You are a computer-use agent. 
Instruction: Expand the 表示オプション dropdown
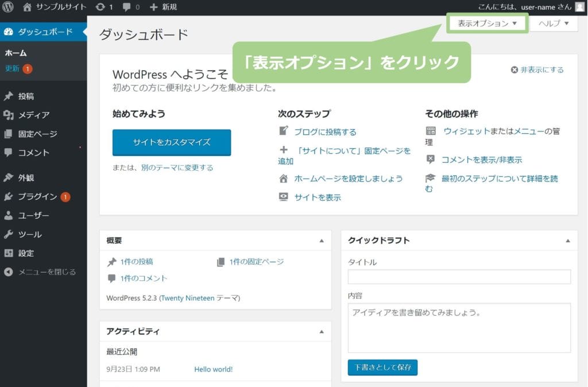tap(487, 24)
